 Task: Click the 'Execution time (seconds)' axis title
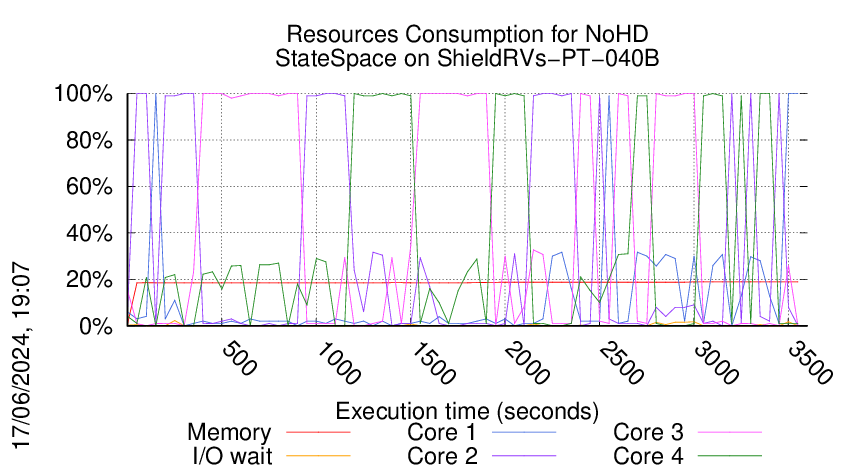click(467, 411)
